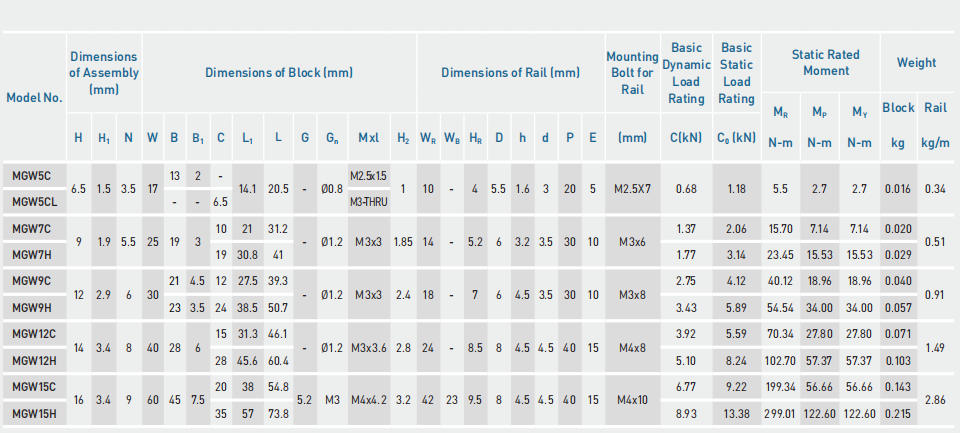Click the 13.38 static load value
Image resolution: width=960 pixels, height=433 pixels.
point(736,413)
